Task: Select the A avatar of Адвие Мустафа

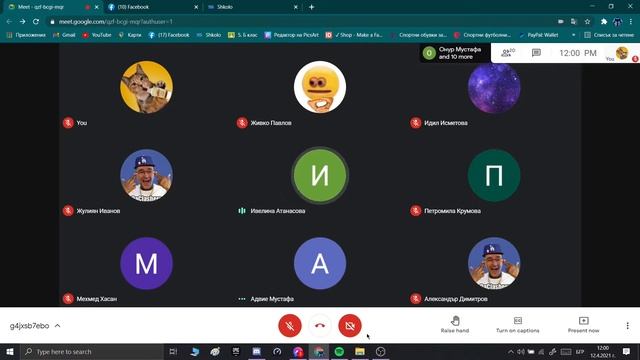Action: (320, 263)
